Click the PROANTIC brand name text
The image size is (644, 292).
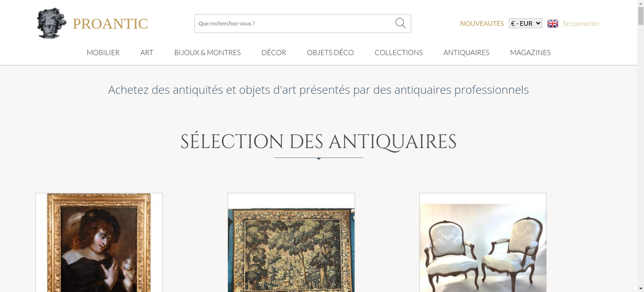coord(110,24)
